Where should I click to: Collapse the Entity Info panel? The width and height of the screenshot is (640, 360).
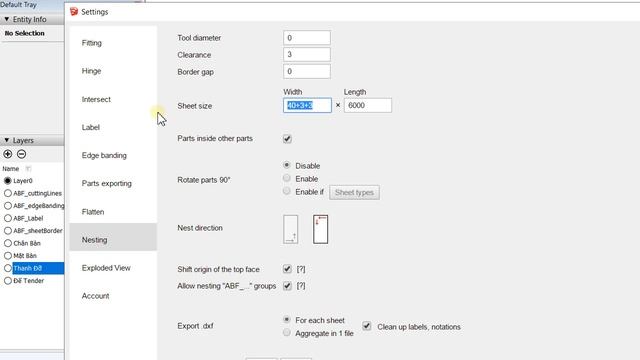(x=7, y=19)
